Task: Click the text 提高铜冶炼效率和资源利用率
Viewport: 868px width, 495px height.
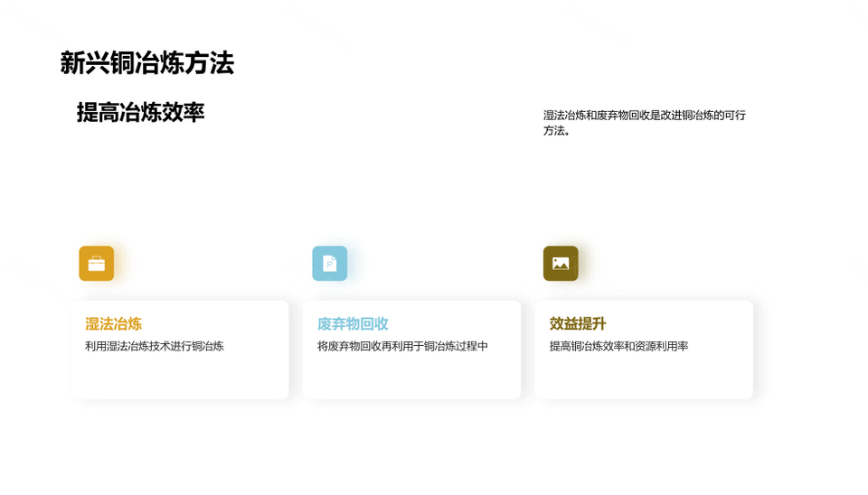Action: (618, 346)
